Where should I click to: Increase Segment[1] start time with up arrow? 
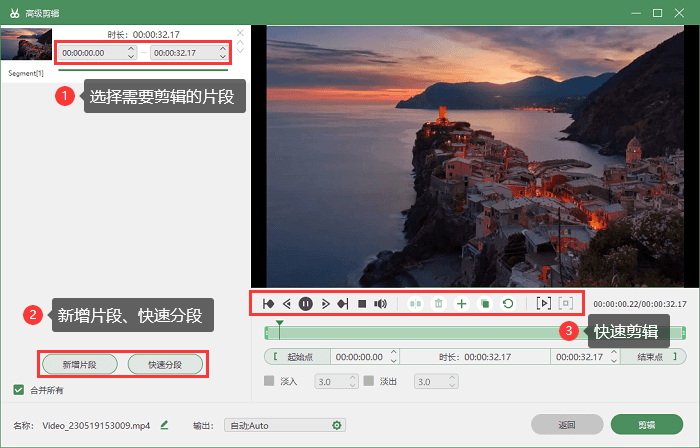(131, 49)
